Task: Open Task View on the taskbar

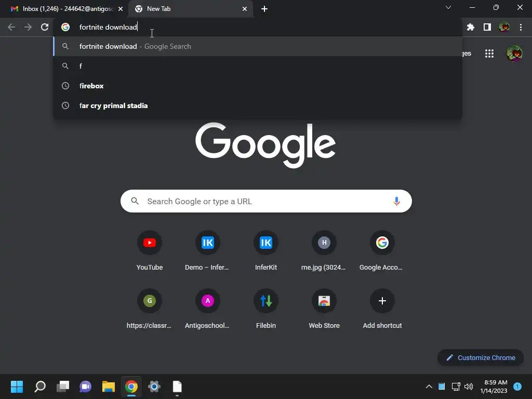Action: point(63,387)
